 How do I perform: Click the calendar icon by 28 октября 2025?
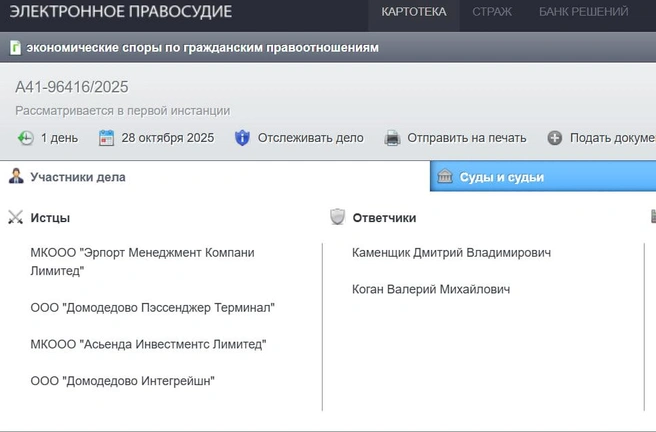[106, 138]
